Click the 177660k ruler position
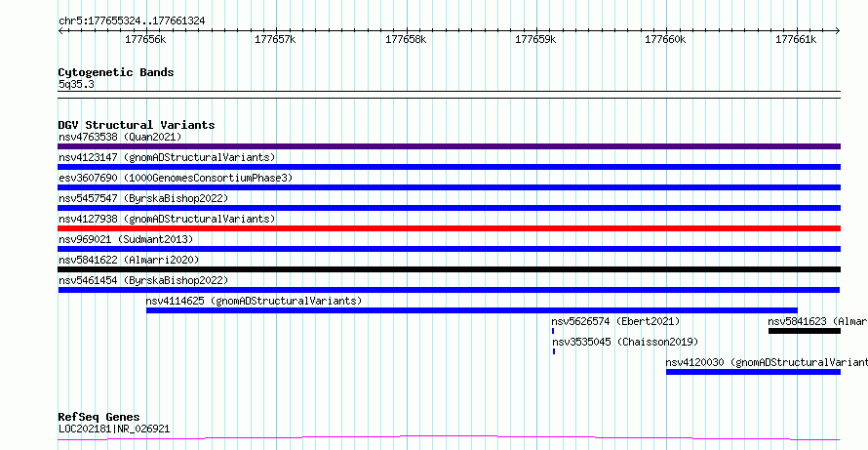This screenshot has height=450, width=868. click(x=666, y=39)
